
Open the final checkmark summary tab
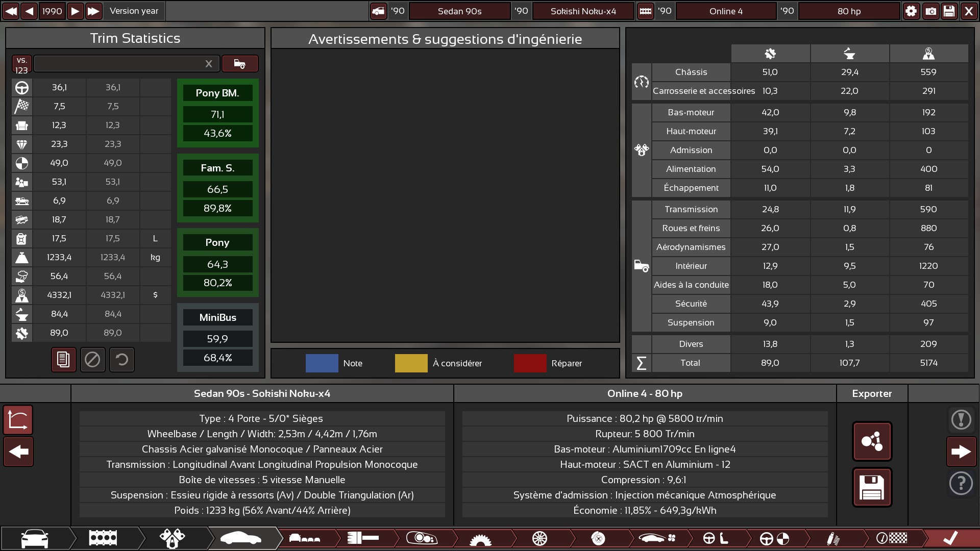[950, 538]
